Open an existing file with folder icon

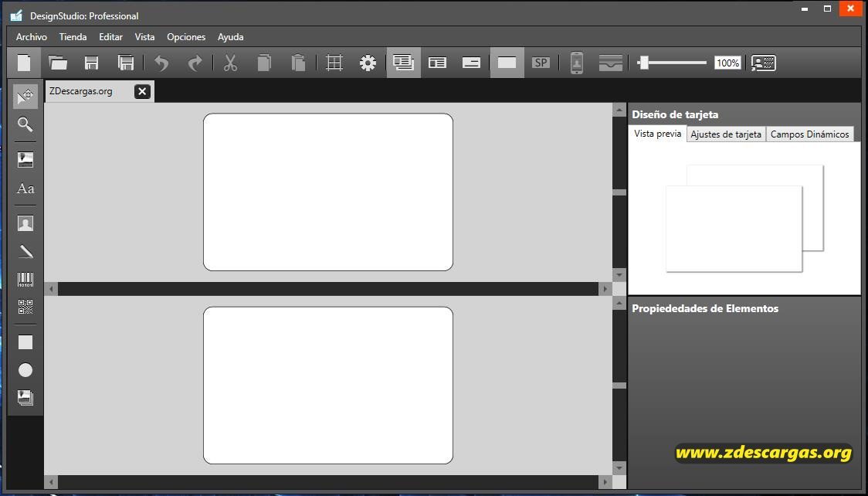[58, 63]
